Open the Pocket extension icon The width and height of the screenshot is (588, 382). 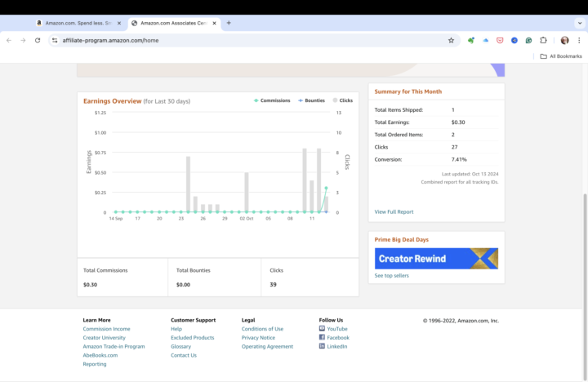point(500,41)
